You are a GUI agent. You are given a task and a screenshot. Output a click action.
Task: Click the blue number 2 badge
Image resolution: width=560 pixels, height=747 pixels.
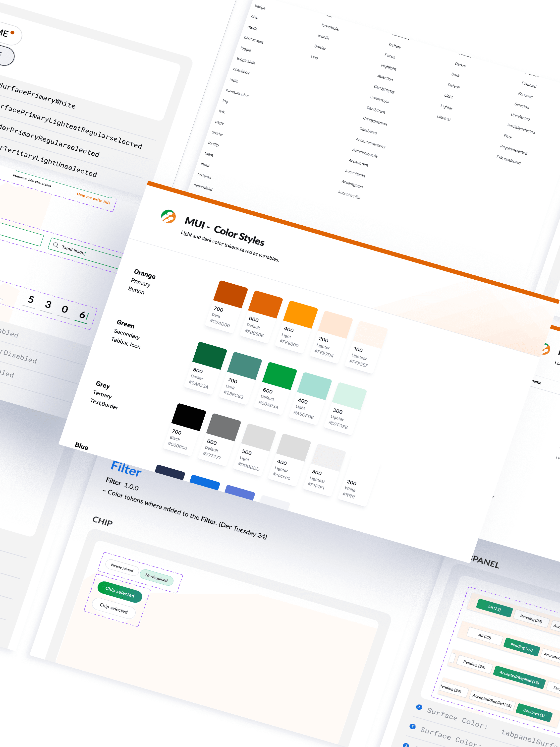(412, 726)
